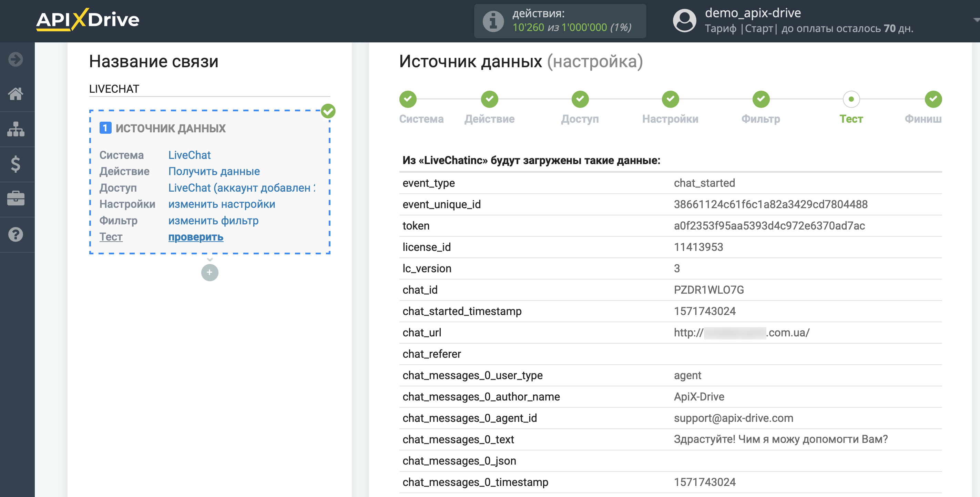Screen dimensions: 980x497
Task: Go to the Система step circle
Action: [x=408, y=99]
